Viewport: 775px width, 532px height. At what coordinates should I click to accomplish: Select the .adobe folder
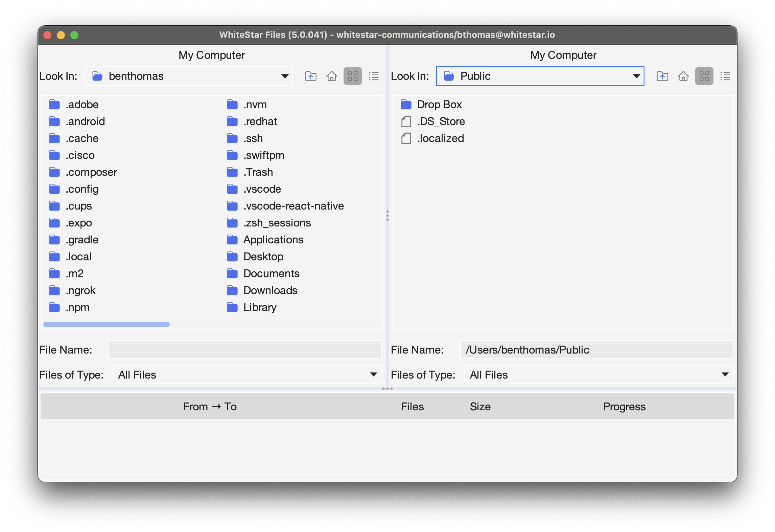coord(74,104)
